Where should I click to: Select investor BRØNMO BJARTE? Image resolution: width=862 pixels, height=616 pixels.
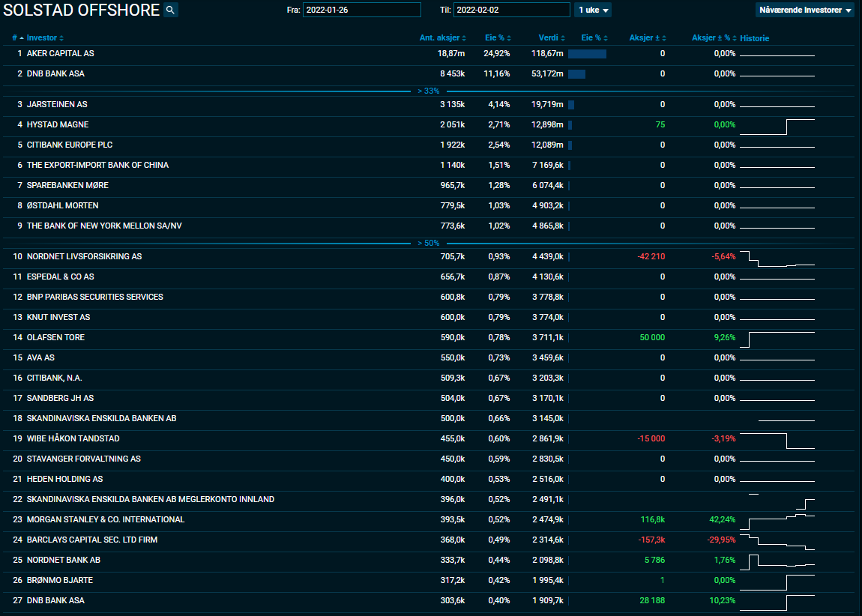tap(60, 580)
